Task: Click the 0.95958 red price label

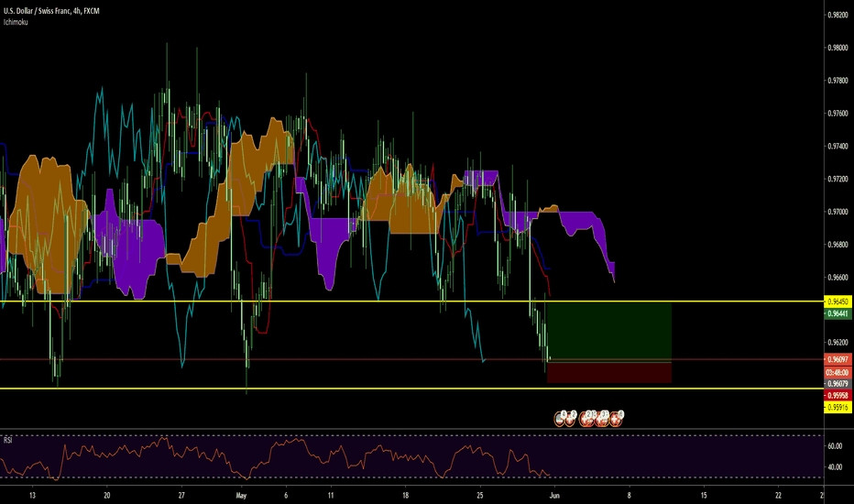Action: coord(838,396)
